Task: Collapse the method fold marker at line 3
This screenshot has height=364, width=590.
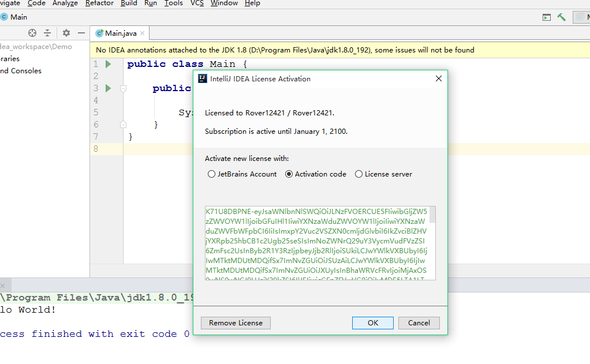Action: tap(123, 89)
